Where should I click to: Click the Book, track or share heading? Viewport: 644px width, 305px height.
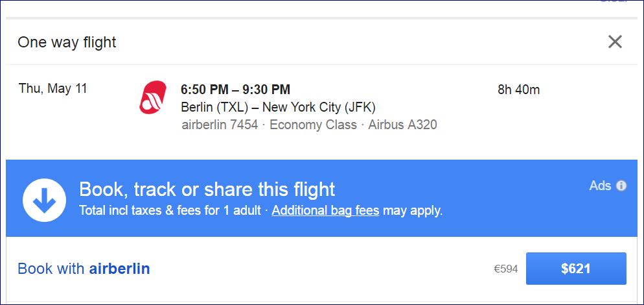coord(207,189)
